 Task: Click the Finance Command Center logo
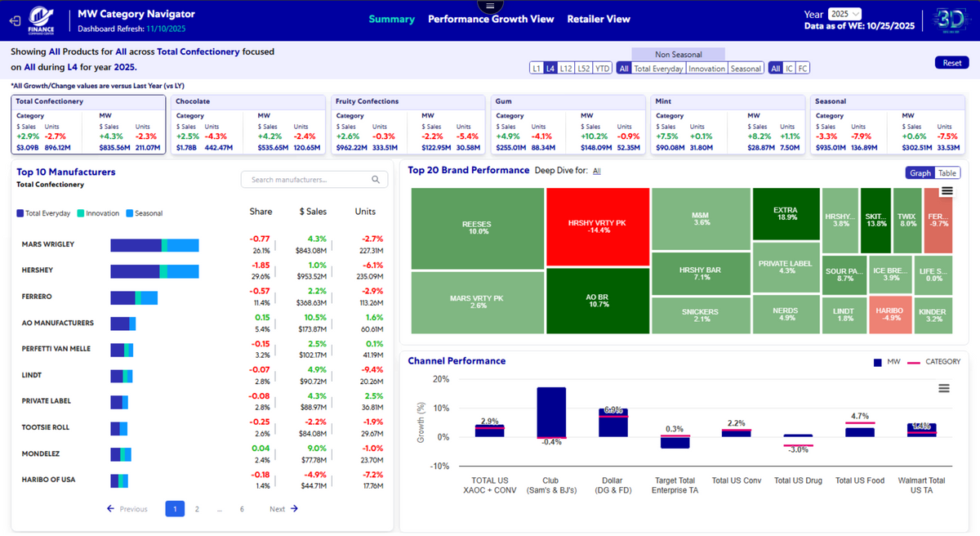click(x=42, y=20)
